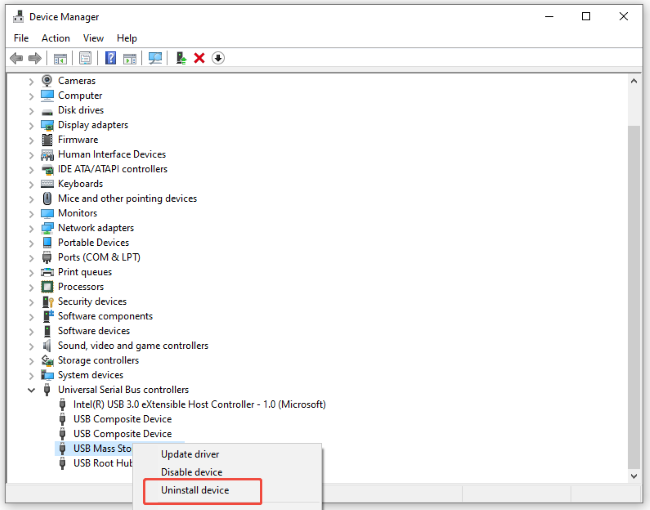Select Sound, video and game controllers label

point(133,345)
